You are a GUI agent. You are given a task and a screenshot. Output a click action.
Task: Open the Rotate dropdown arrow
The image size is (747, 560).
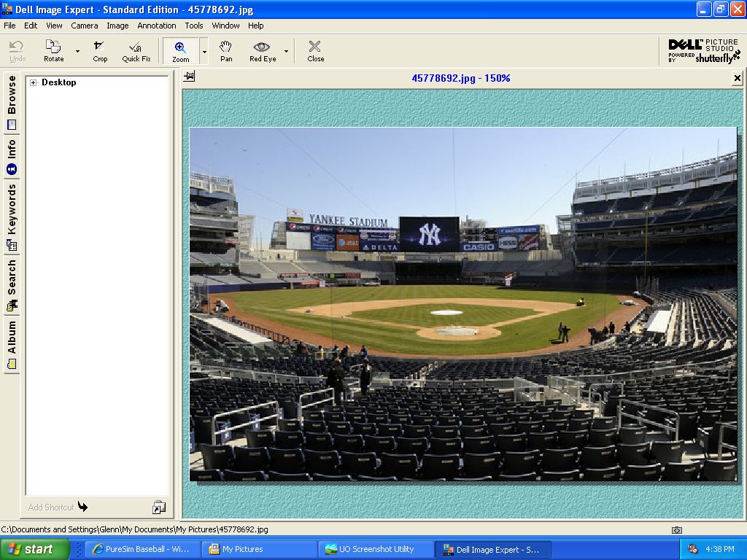[x=77, y=51]
